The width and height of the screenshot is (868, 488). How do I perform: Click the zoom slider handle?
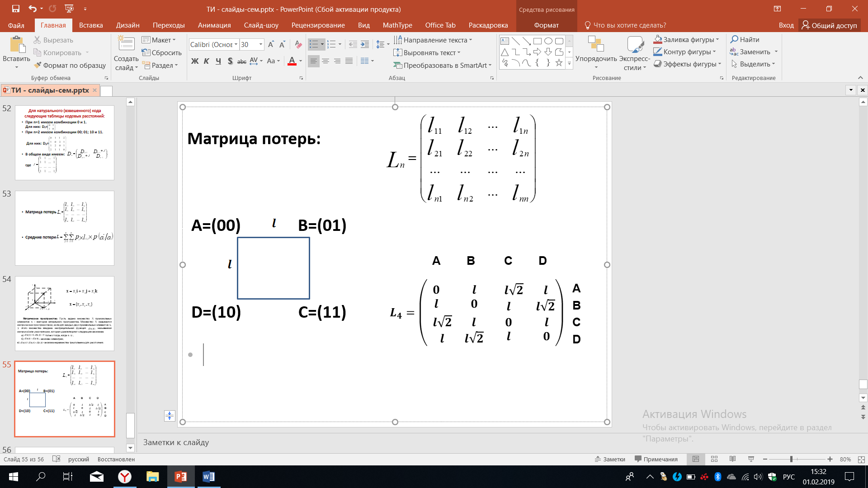791,459
